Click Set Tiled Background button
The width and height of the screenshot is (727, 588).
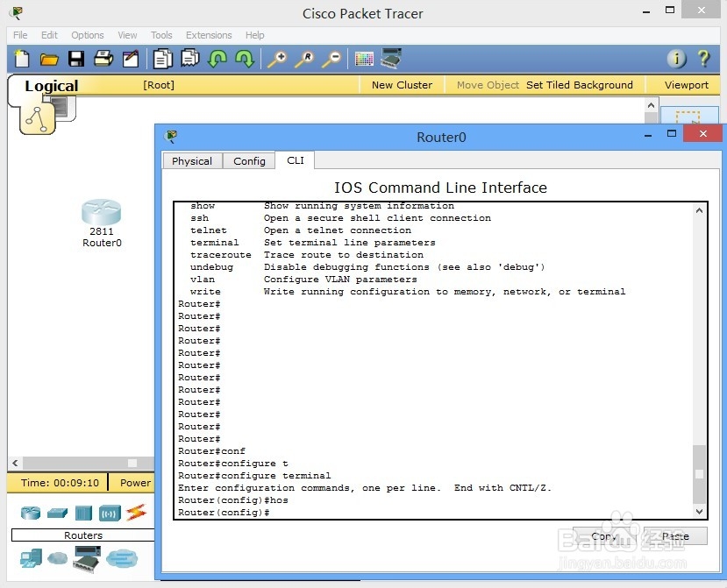coord(579,85)
